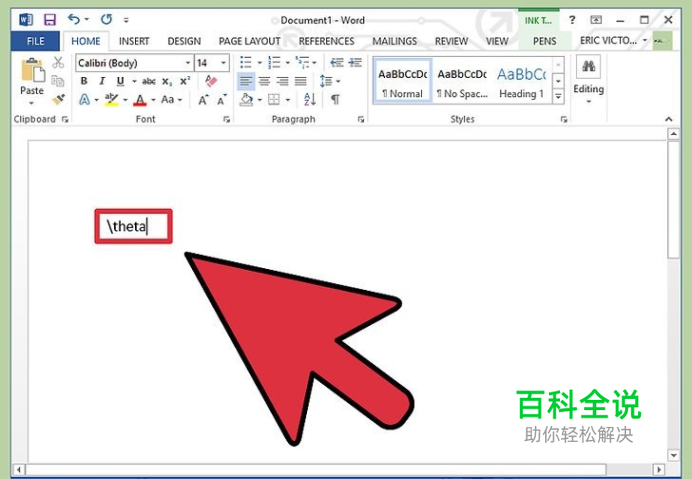Open the FILE tab

tap(35, 41)
